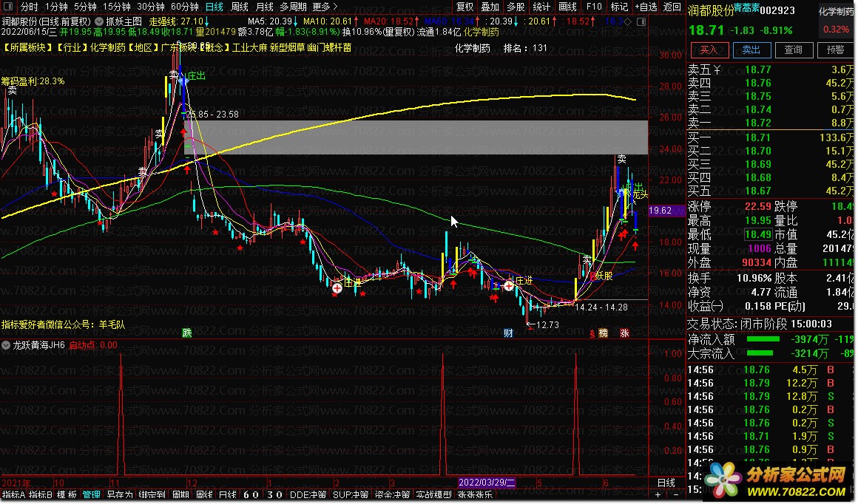
Task: Open the 抓妖主图 indicator dropdown icon
Action: [99, 21]
